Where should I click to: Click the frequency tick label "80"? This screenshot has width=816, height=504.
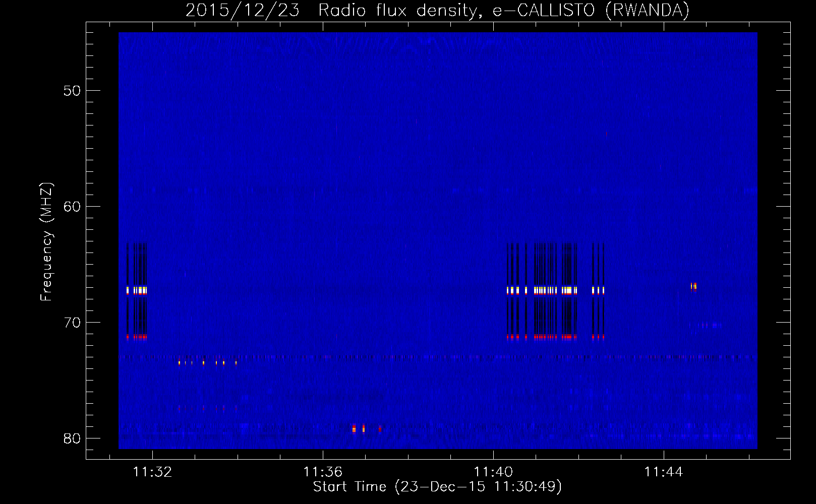[72, 438]
